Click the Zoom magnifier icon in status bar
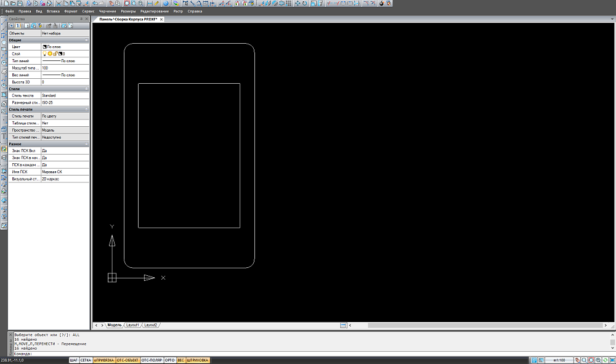 (x=585, y=360)
